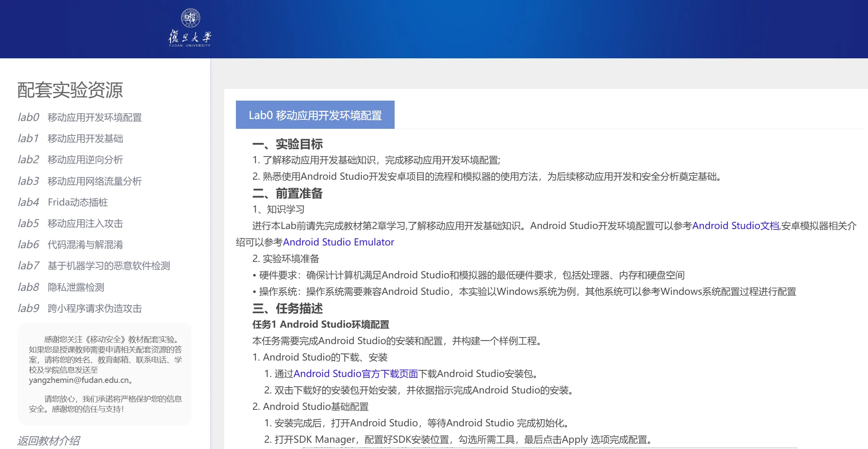The height and width of the screenshot is (449, 868).
Task: Open lab1 移动应用开发基础
Action: (x=70, y=138)
